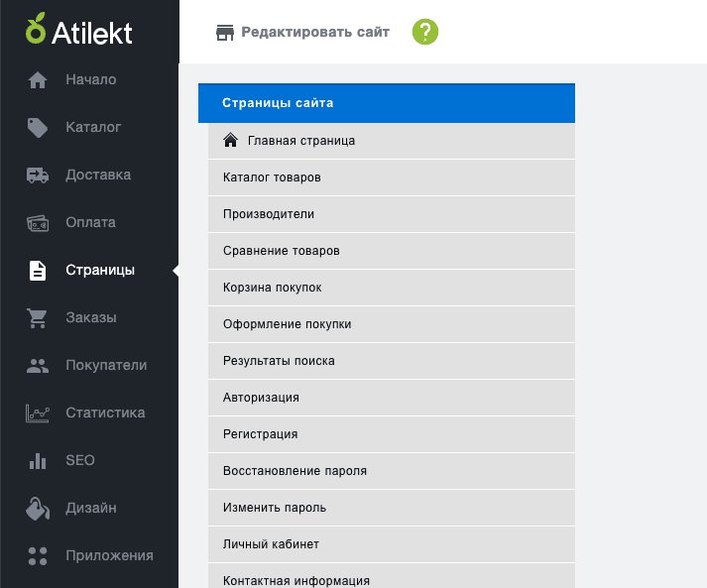Image resolution: width=707 pixels, height=588 pixels.
Task: Open the Корзина покупок page
Action: (392, 288)
